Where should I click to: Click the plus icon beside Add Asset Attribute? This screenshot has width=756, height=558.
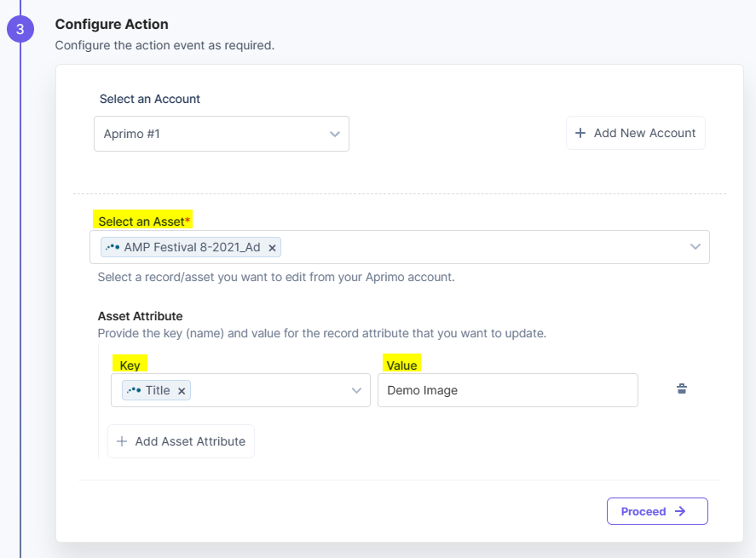(x=122, y=441)
